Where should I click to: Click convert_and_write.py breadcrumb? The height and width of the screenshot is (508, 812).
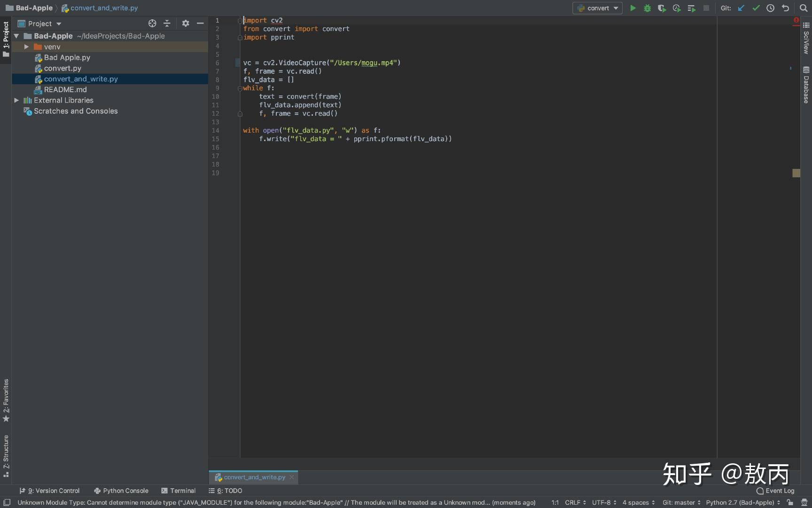pyautogui.click(x=100, y=8)
